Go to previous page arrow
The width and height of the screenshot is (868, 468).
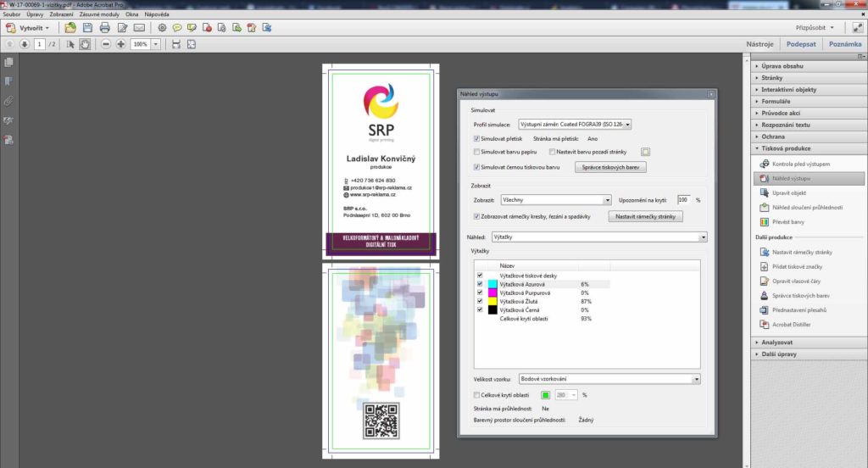tap(9, 44)
